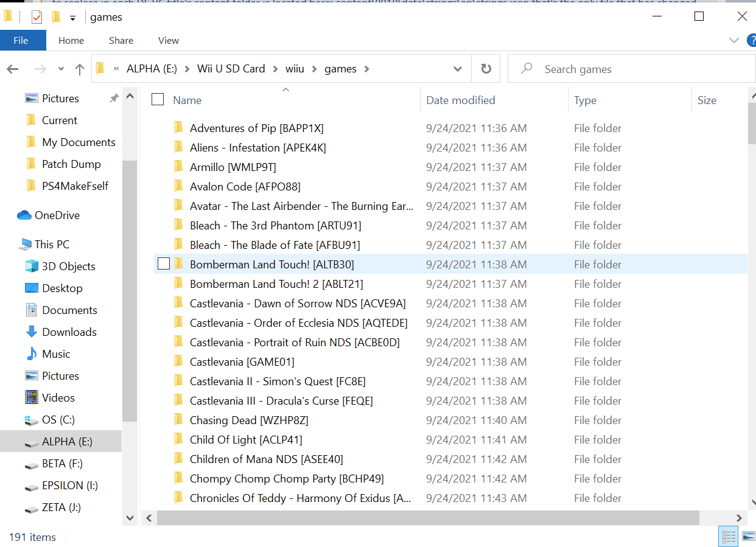Image resolution: width=756 pixels, height=547 pixels.
Task: Click the Date modified column header
Action: (461, 100)
